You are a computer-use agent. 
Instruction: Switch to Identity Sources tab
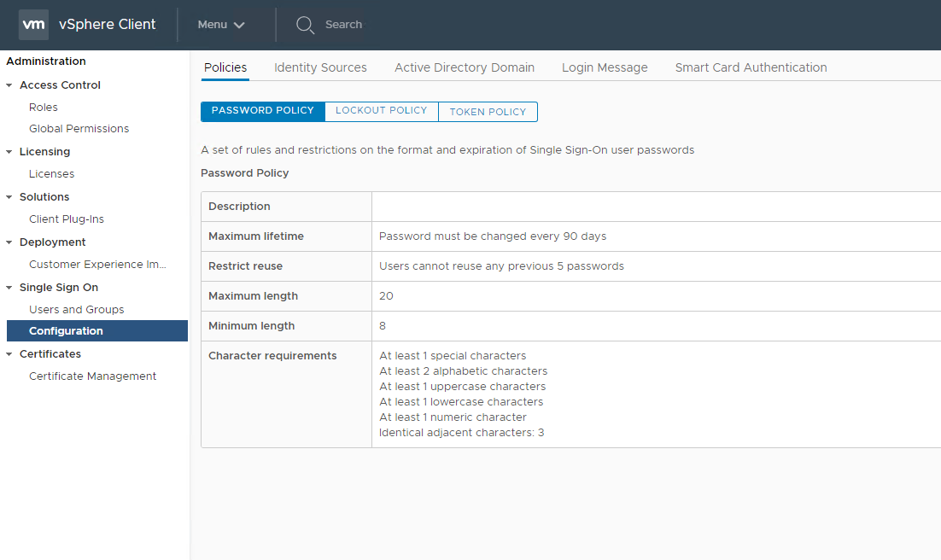tap(320, 67)
